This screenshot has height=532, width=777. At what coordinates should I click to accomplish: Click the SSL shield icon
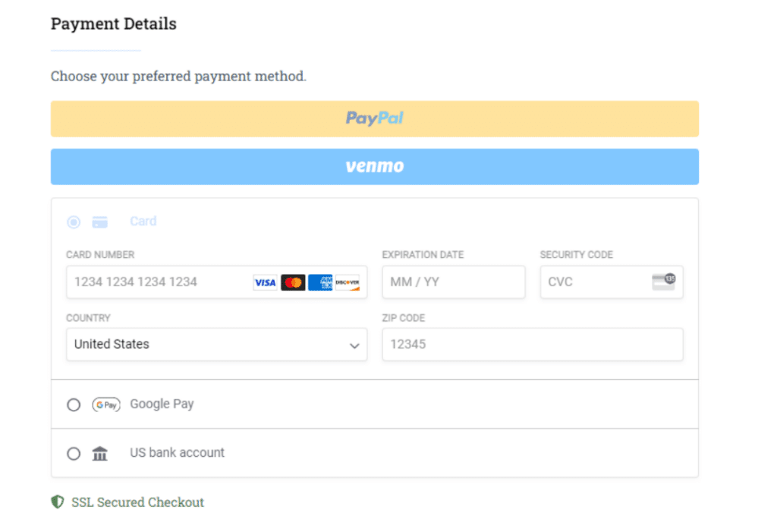point(57,502)
